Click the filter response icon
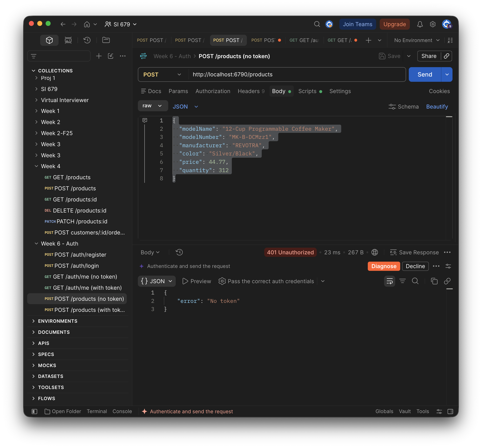 [403, 281]
